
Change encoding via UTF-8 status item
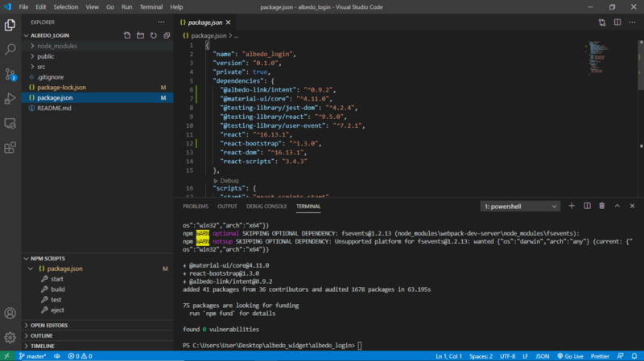coord(508,356)
